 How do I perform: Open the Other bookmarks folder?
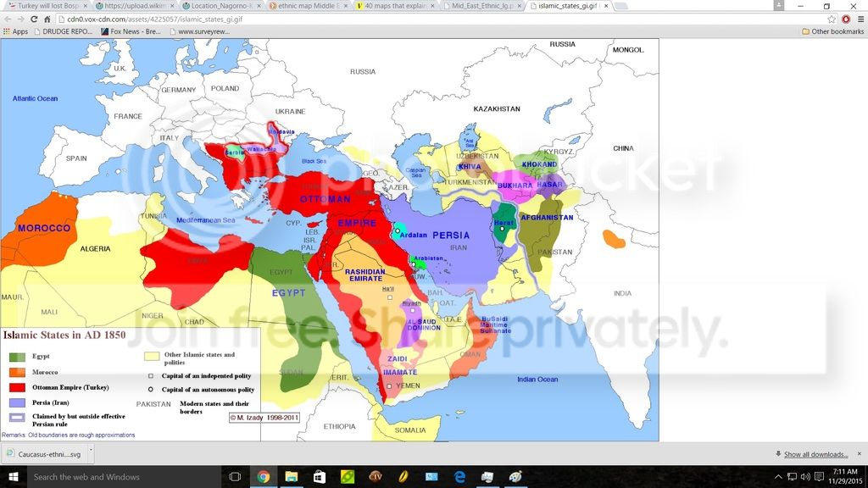tap(832, 31)
